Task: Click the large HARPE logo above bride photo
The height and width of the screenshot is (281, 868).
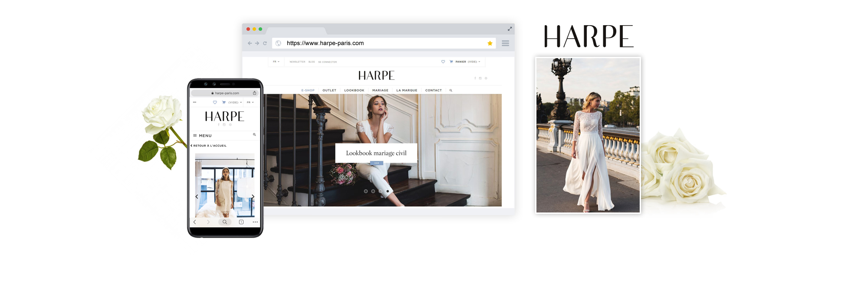Action: click(x=589, y=36)
